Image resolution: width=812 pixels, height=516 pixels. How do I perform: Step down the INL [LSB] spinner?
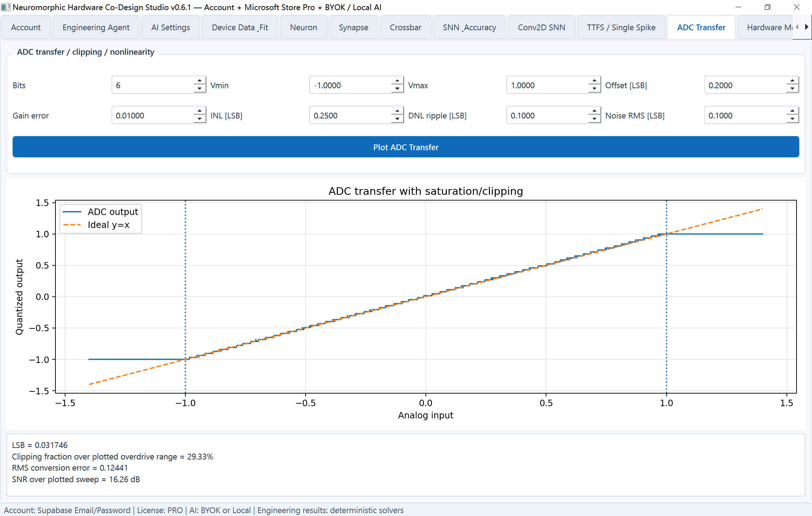397,119
